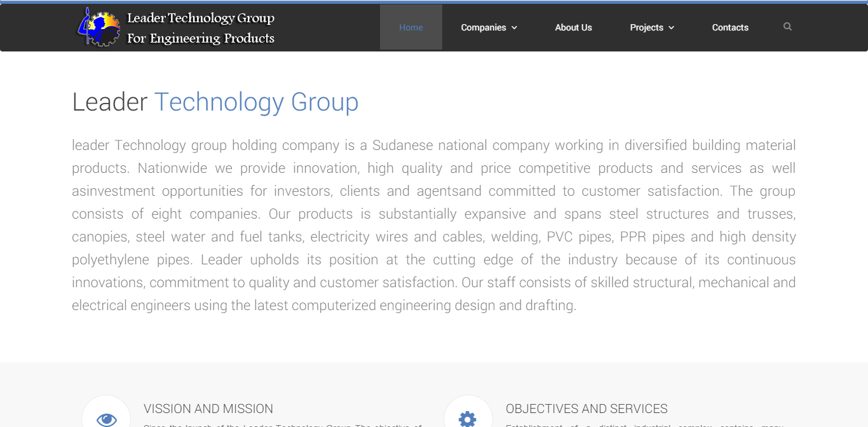
Task: Select the Projects menu label
Action: [x=646, y=27]
